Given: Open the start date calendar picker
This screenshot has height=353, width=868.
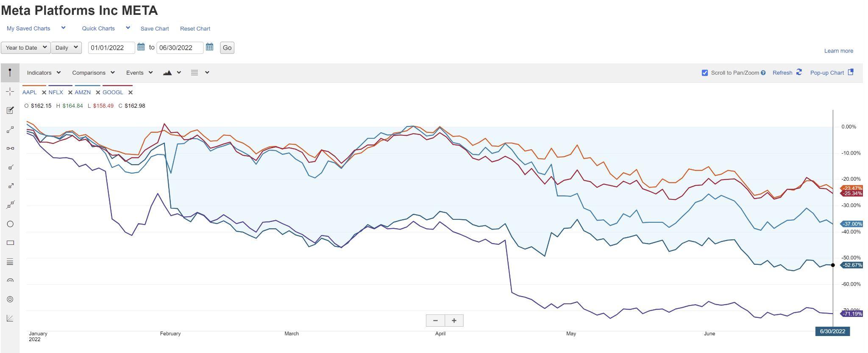Looking at the screenshot, I should pyautogui.click(x=141, y=47).
